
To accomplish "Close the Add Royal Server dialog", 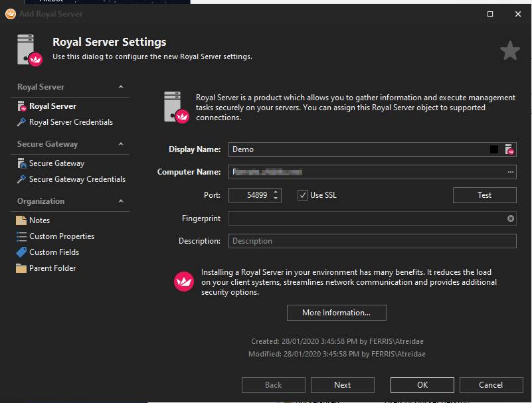I will click(518, 14).
